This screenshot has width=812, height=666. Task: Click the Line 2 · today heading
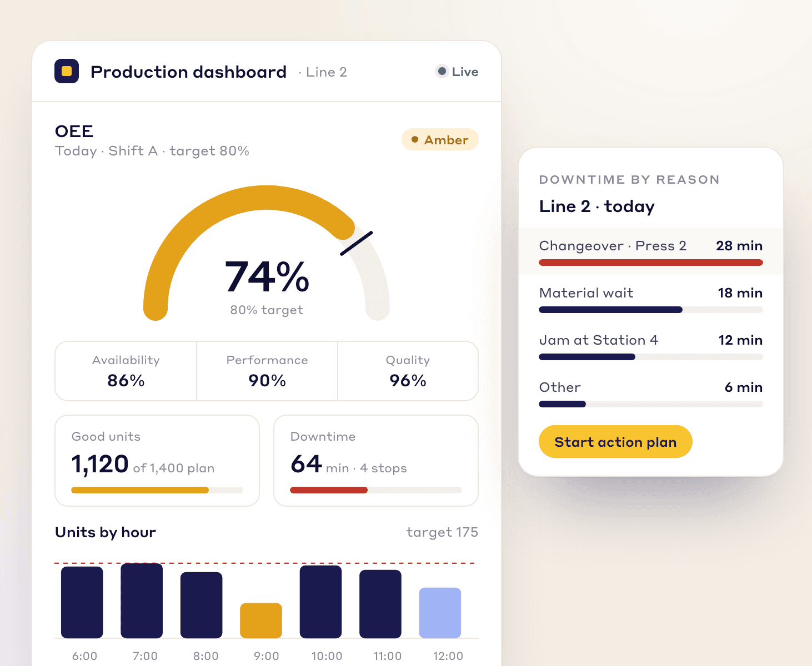click(597, 206)
